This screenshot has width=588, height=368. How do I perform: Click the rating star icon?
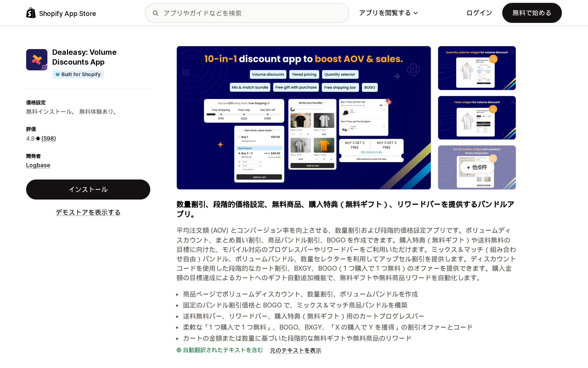point(38,138)
